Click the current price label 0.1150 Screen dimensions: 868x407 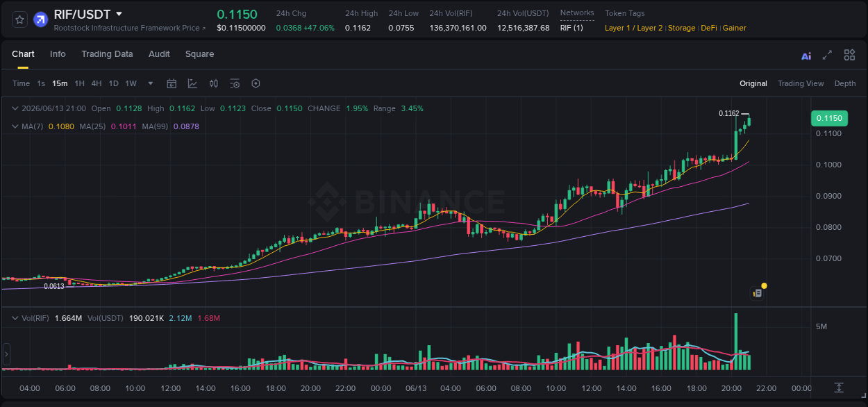(x=829, y=118)
